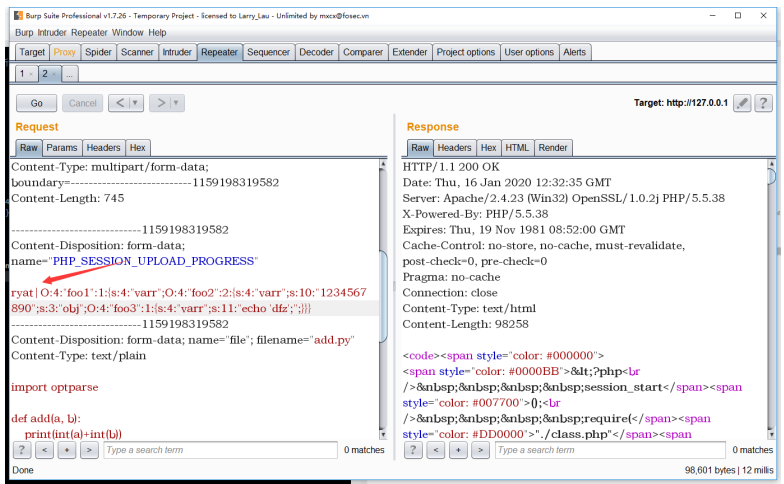Viewport: 784px width, 484px height.
Task: Select the Request Params tab
Action: pos(62,148)
